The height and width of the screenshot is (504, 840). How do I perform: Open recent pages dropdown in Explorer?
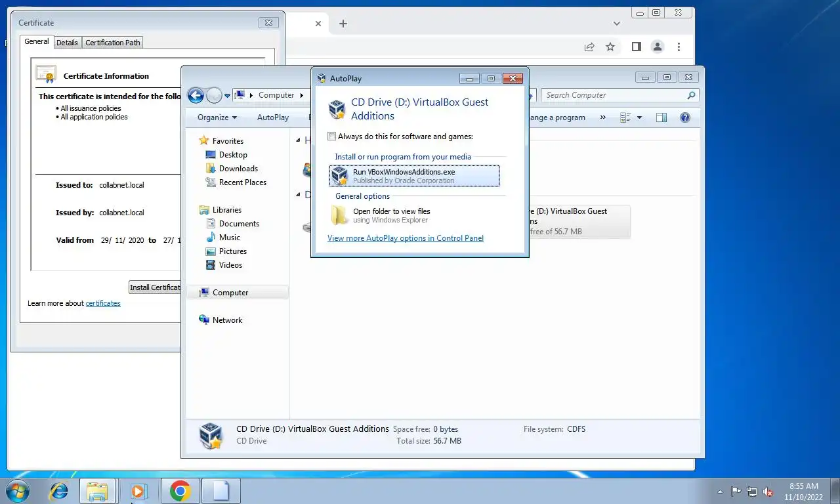coord(228,96)
